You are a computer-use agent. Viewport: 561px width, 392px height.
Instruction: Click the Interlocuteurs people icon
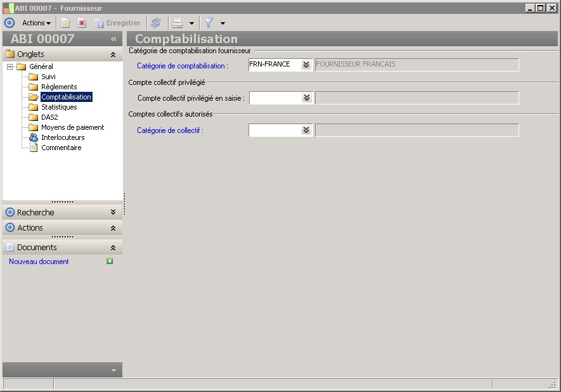coord(33,137)
